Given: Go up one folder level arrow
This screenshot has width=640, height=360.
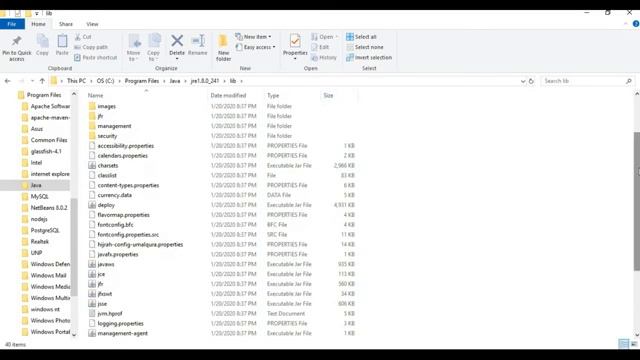Looking at the screenshot, I should pos(42,81).
